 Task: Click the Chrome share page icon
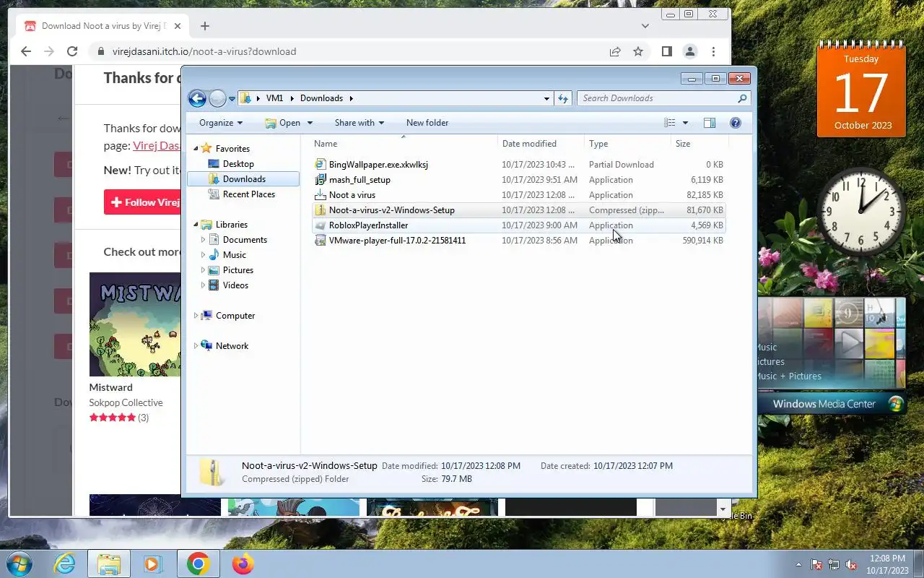tap(615, 51)
